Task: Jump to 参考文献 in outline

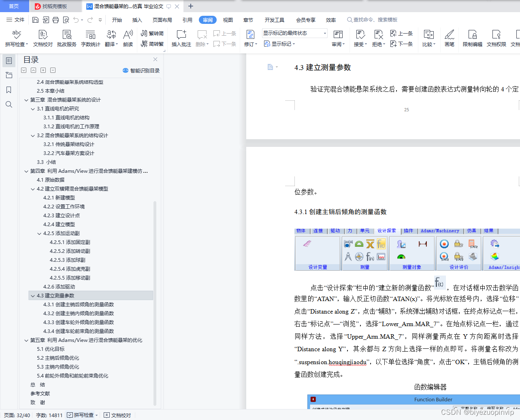Action: click(x=40, y=394)
